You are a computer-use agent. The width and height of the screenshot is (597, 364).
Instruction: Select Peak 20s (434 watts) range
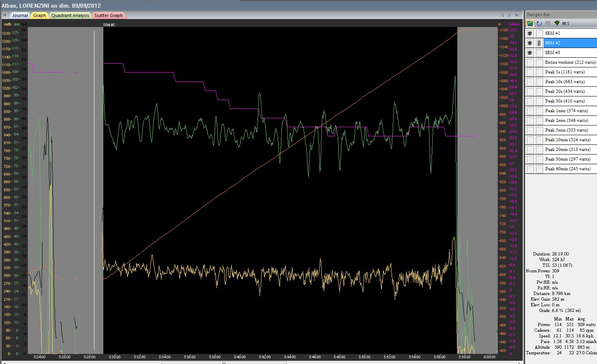click(x=570, y=91)
